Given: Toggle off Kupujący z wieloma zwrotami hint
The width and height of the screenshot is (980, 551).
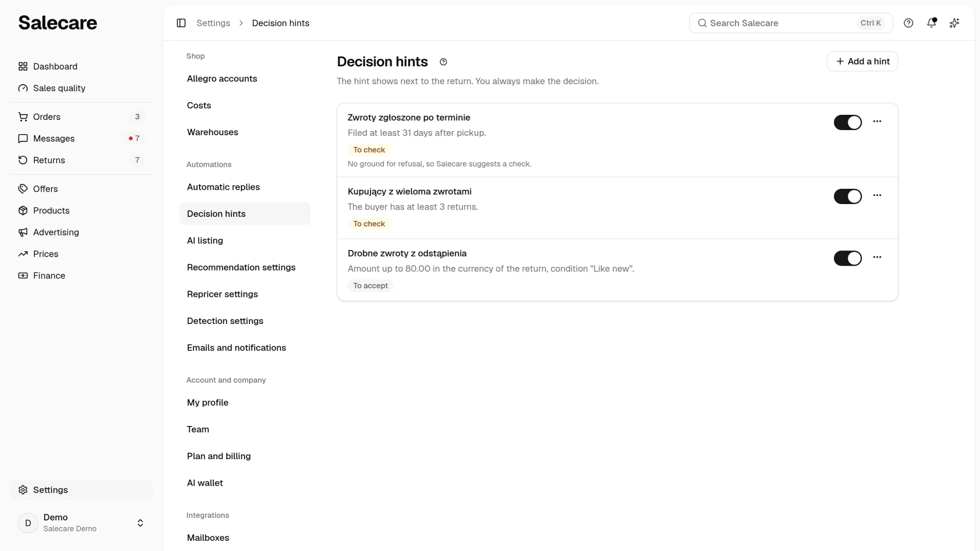Looking at the screenshot, I should tap(848, 196).
